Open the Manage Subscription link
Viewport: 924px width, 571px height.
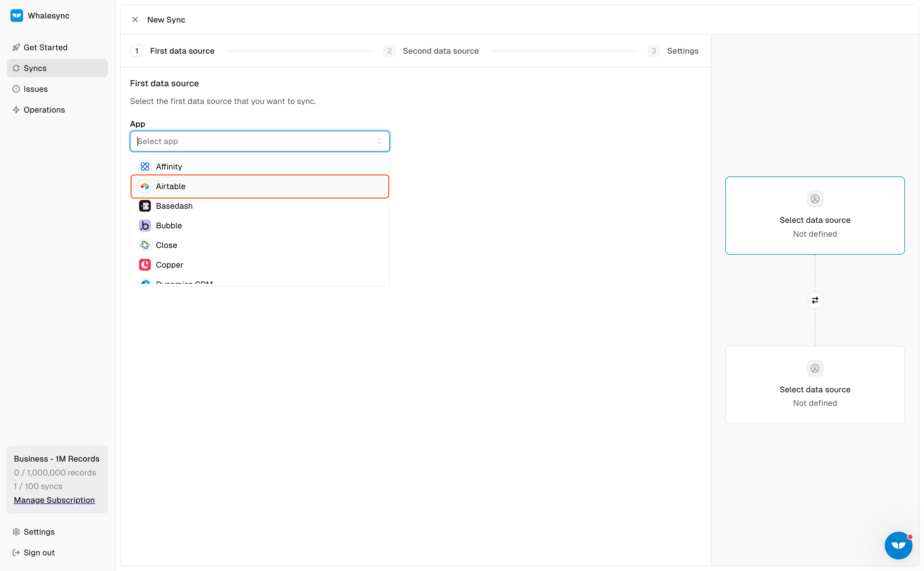54,500
